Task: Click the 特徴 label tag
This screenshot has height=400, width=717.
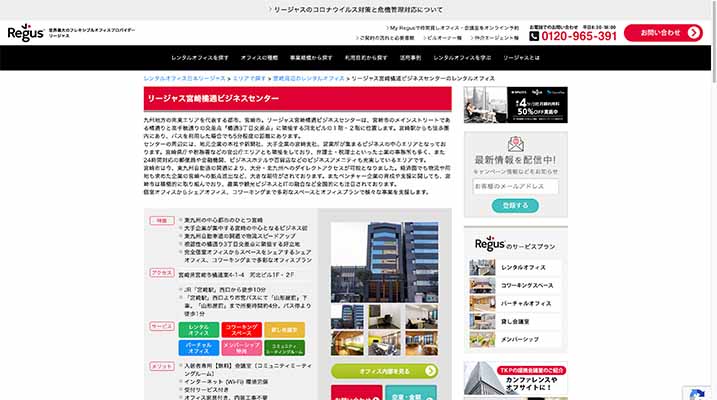Action: tap(162, 221)
